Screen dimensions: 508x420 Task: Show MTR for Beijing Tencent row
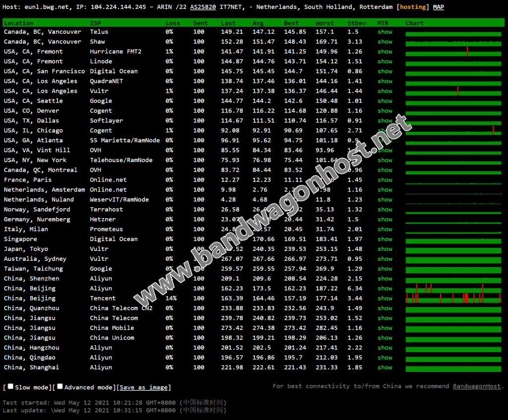[x=385, y=298]
